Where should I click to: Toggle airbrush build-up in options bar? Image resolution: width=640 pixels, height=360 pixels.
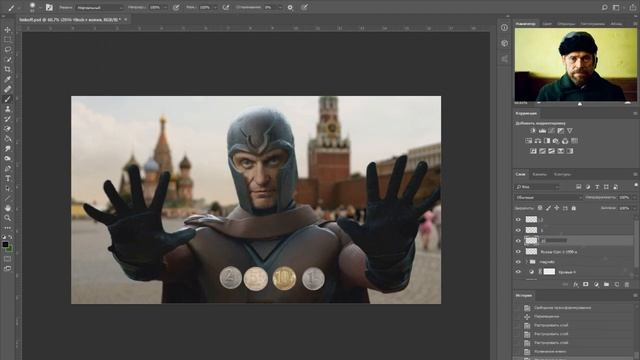pos(226,7)
